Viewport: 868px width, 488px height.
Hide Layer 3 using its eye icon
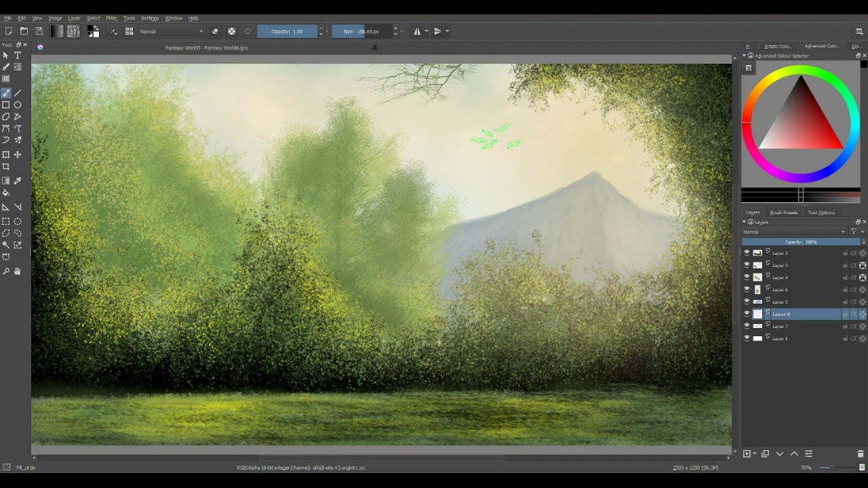[x=747, y=265]
